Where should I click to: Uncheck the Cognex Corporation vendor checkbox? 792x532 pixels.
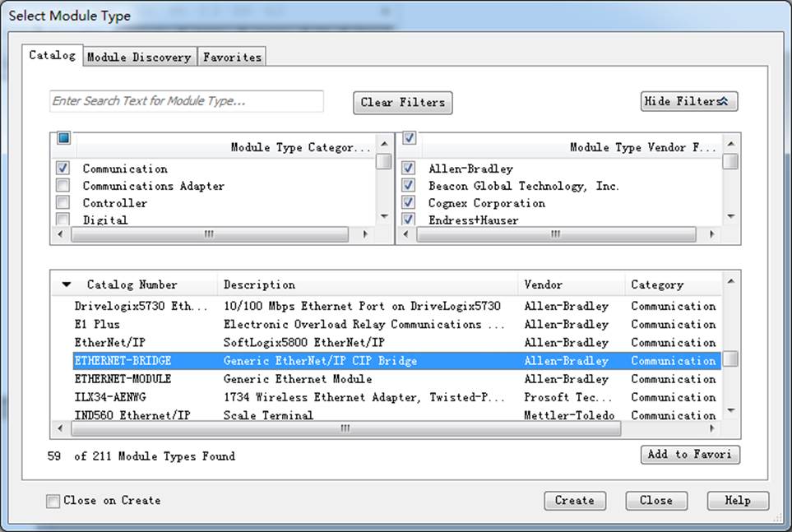pos(408,202)
